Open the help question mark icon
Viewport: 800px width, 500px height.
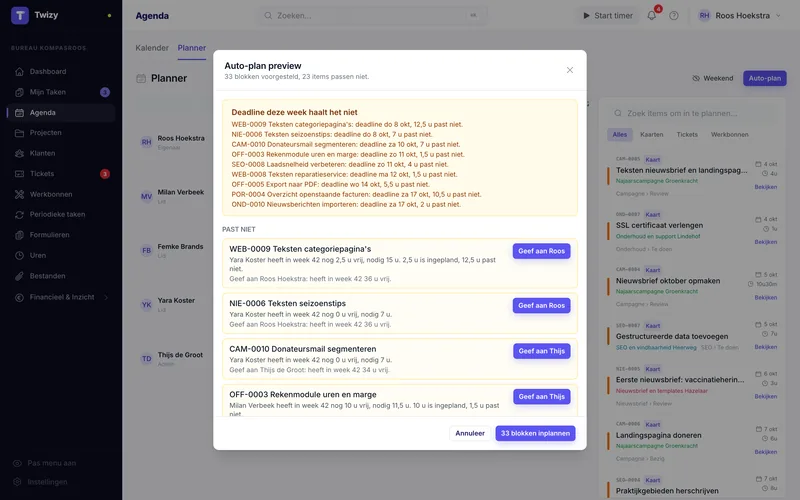(674, 15)
